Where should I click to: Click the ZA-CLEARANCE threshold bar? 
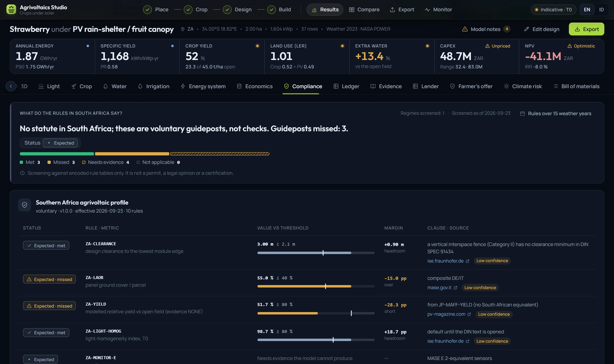click(x=316, y=253)
